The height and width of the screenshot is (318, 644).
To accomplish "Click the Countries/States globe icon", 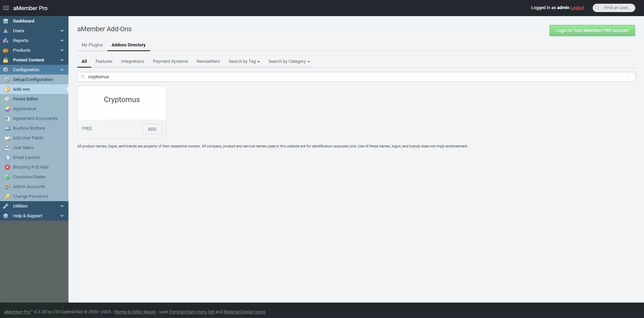I will click(x=7, y=177).
